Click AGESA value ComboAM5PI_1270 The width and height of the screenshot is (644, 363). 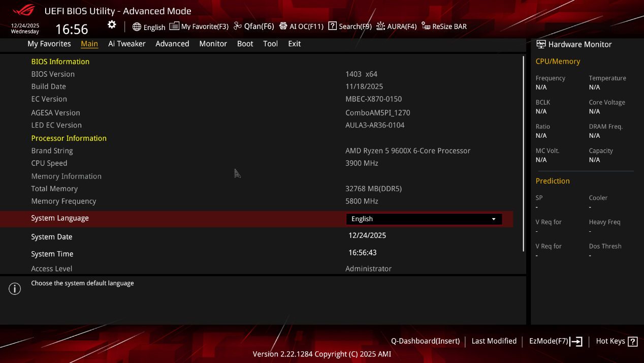[378, 113]
